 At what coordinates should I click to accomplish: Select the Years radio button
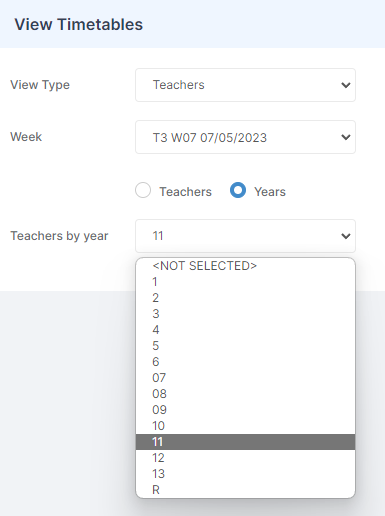click(x=238, y=190)
